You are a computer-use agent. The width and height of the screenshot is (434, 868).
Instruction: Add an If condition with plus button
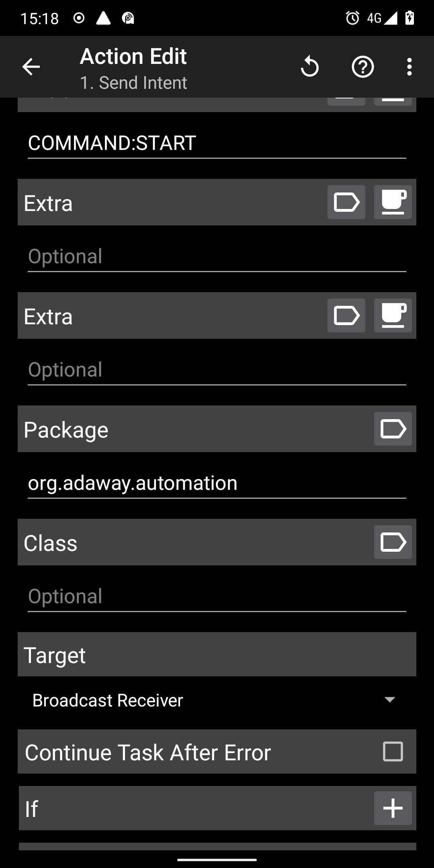393,808
